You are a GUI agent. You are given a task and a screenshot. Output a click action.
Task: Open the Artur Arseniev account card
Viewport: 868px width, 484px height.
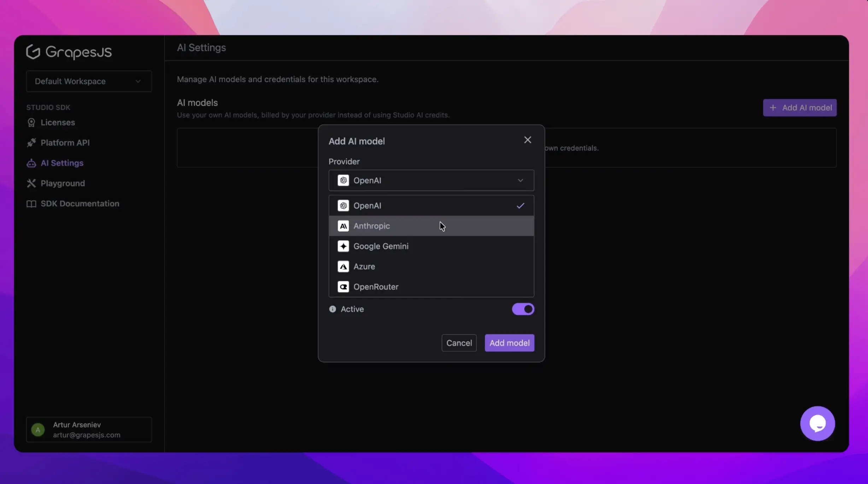[89, 430]
